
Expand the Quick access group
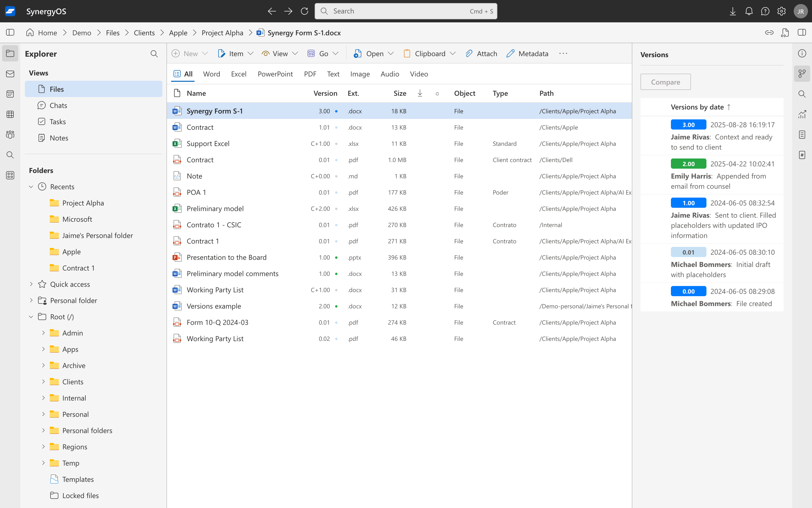tap(31, 284)
